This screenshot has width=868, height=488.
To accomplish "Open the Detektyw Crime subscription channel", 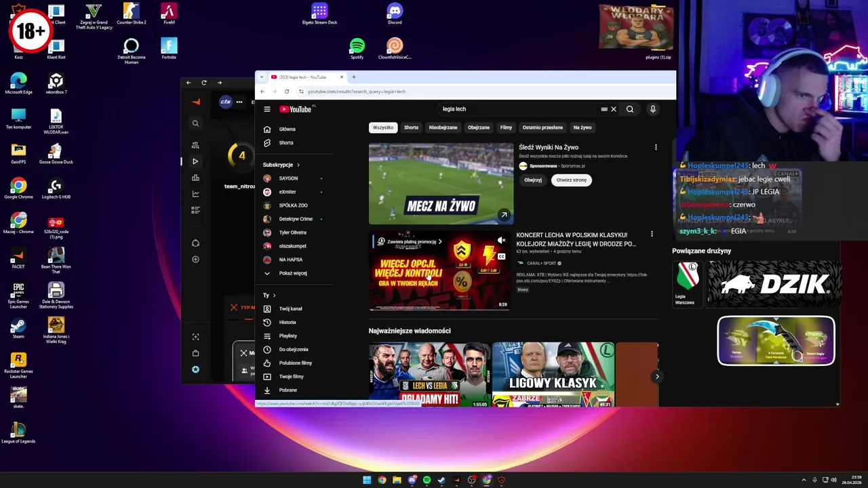I will pos(296,219).
